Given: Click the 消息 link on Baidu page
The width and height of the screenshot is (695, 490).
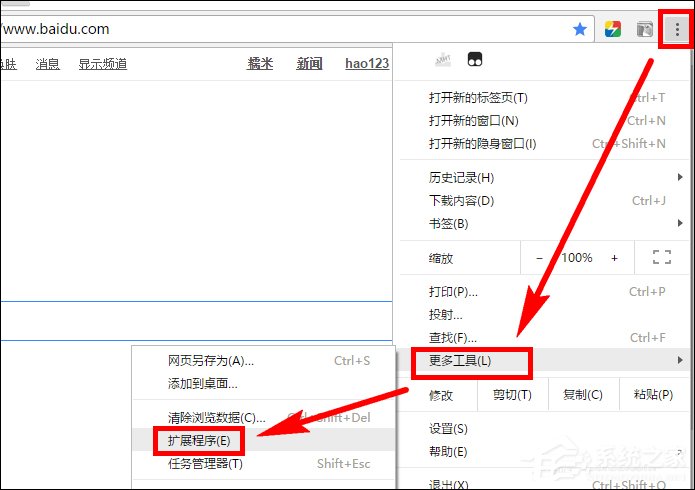Looking at the screenshot, I should tap(47, 64).
